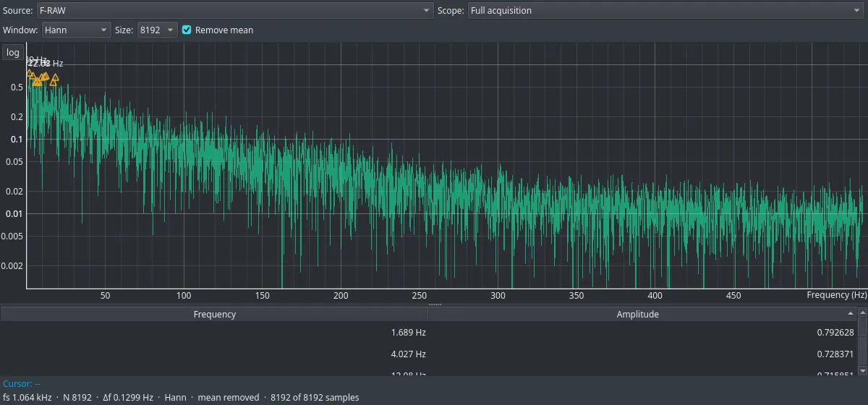Open the Window function dropdown showing Hann

(x=76, y=30)
